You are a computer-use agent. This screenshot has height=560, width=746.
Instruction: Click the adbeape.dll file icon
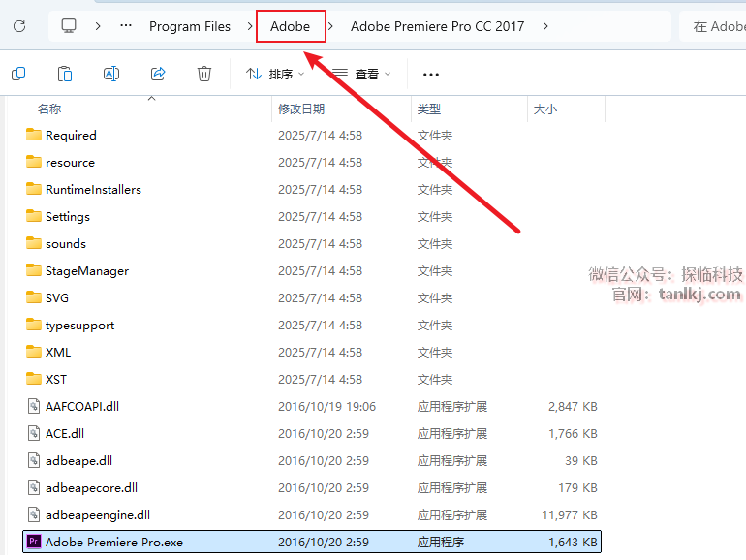click(x=34, y=460)
